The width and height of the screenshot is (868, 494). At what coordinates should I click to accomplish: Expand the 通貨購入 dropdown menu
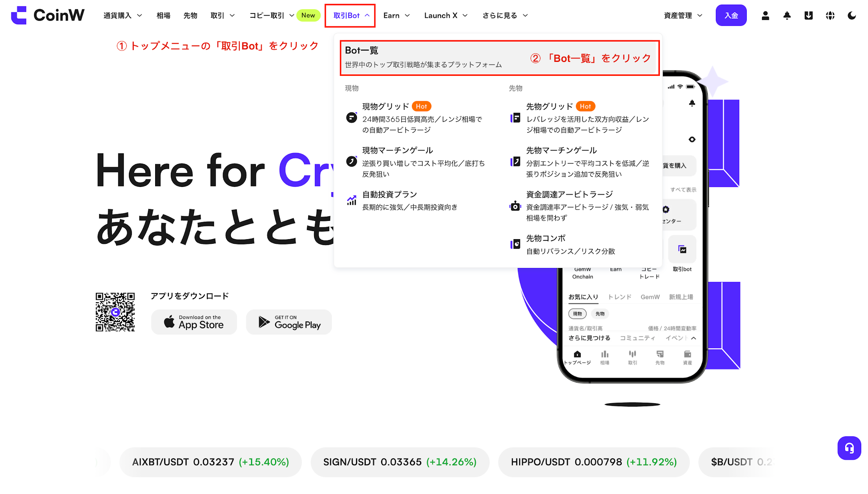coord(122,16)
